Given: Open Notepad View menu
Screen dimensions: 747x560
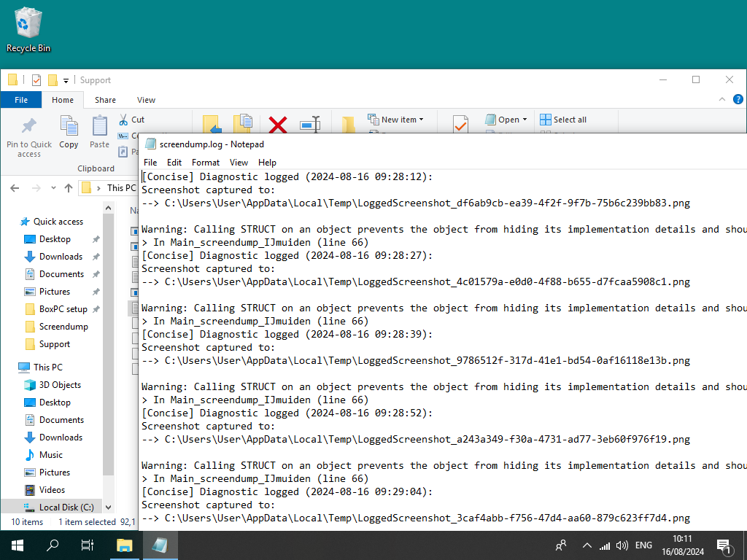Looking at the screenshot, I should 239,163.
